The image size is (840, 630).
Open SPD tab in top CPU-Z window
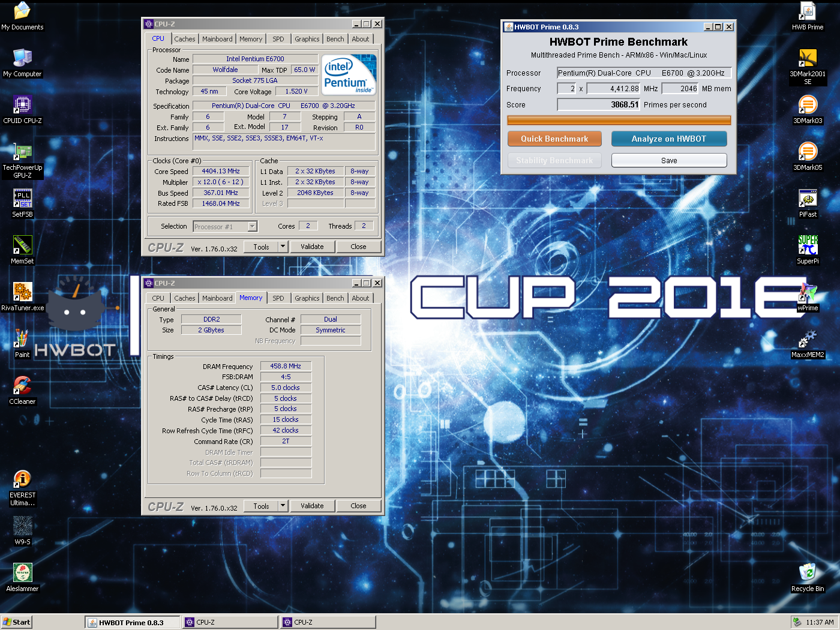(x=278, y=39)
